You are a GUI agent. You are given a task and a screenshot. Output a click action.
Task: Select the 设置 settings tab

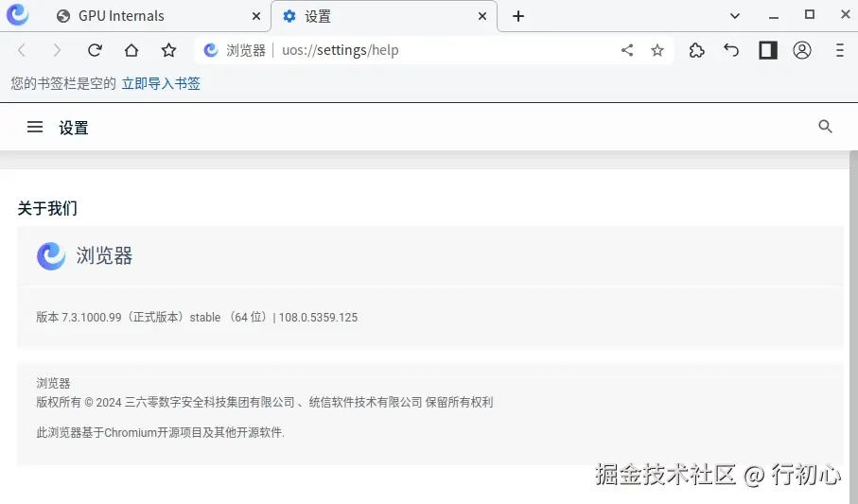tap(384, 16)
